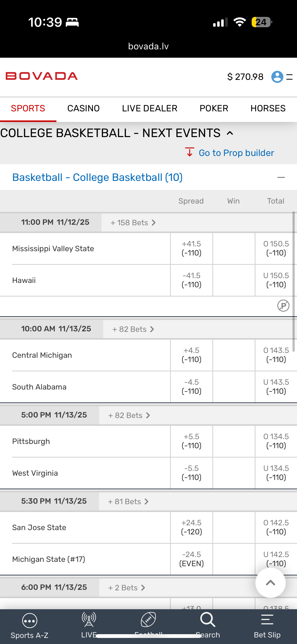Tap the bovada.lv address bar

click(x=148, y=46)
